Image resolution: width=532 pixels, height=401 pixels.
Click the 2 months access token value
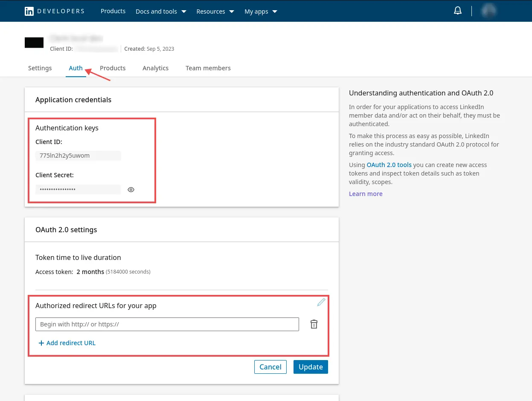(x=90, y=272)
